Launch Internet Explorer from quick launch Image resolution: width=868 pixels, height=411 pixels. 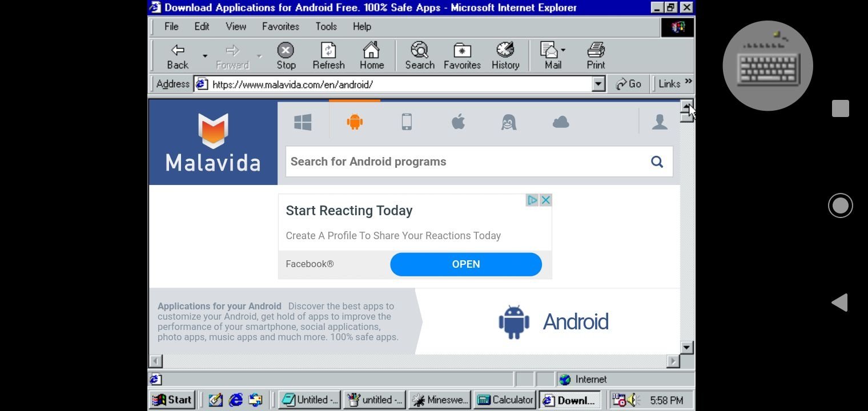click(235, 400)
